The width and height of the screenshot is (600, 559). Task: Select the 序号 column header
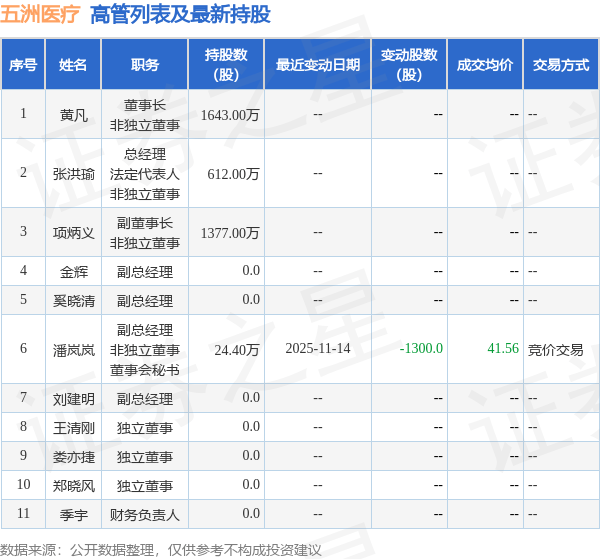click(x=23, y=65)
